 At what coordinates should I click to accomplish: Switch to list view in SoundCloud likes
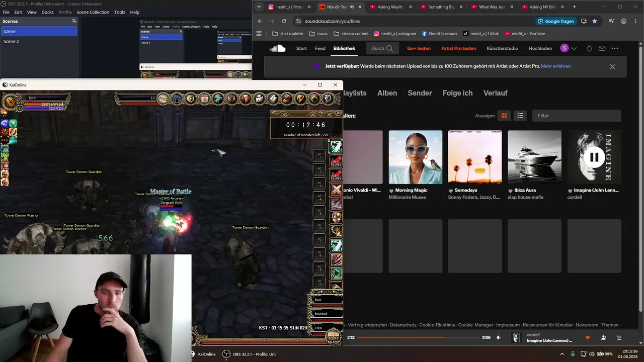(x=520, y=116)
